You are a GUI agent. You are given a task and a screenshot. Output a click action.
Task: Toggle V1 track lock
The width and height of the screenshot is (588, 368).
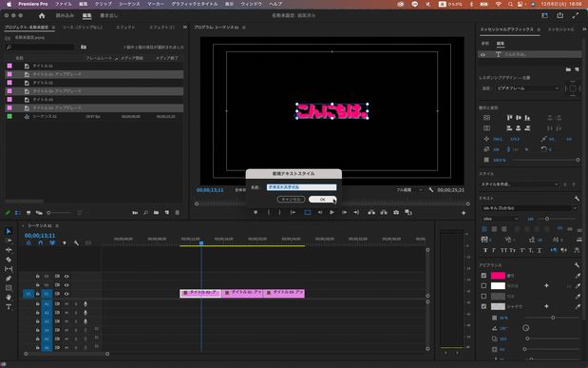point(37,294)
